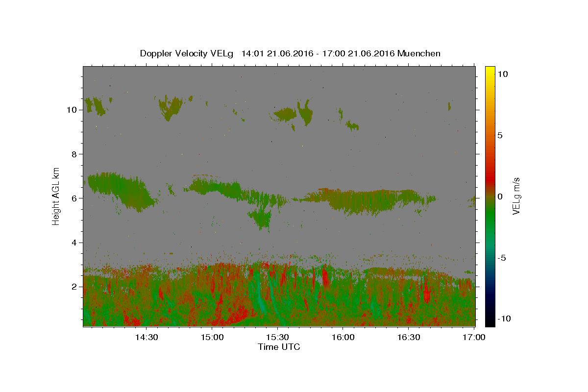The image size is (588, 392).
Task: Click the height label '6'
Action: pyautogui.click(x=74, y=198)
